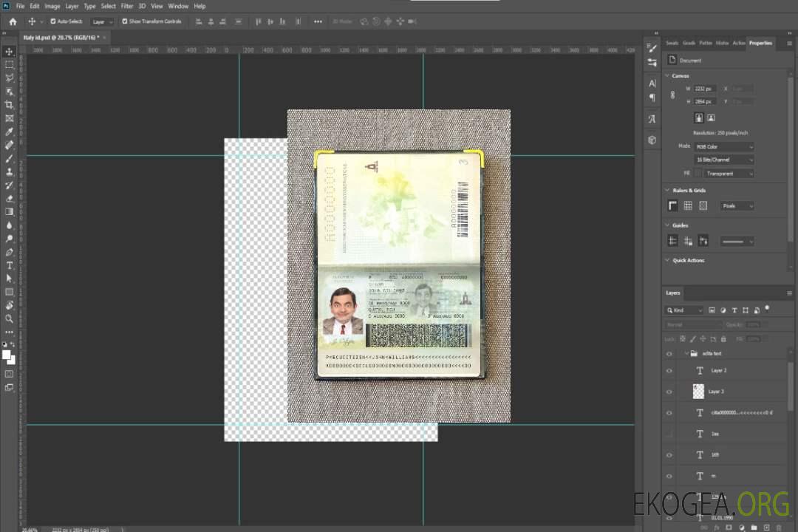Collapse the Rulers & Grids section
Image resolution: width=798 pixels, height=532 pixels.
tap(669, 190)
